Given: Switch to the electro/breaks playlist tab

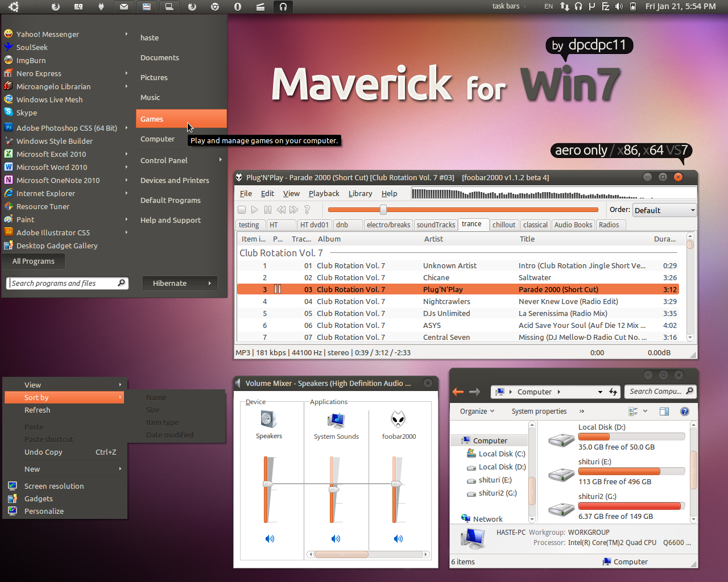Looking at the screenshot, I should [388, 225].
